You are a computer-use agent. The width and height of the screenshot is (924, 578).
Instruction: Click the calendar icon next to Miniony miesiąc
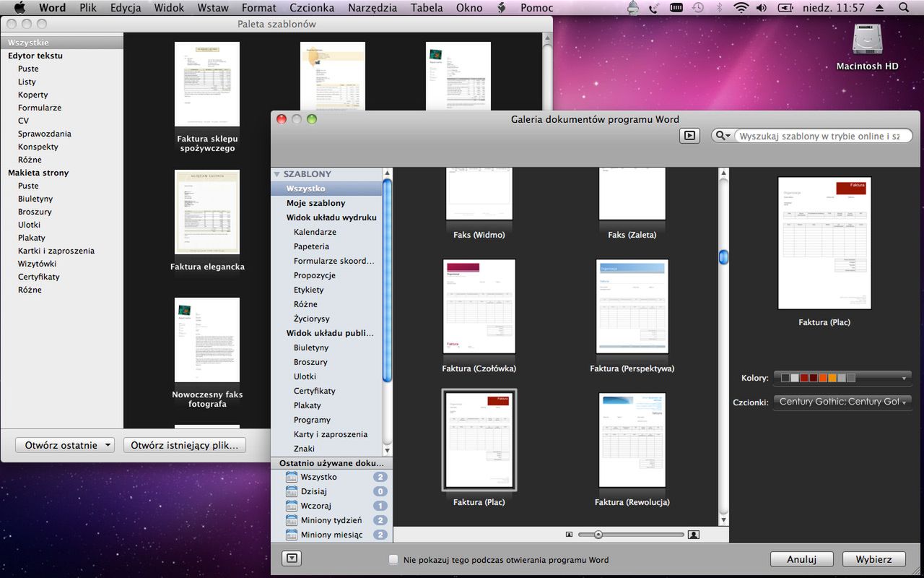pos(292,535)
